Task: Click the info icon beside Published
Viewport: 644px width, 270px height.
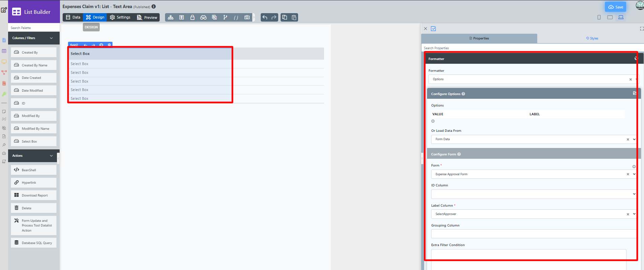Action: coord(154,6)
